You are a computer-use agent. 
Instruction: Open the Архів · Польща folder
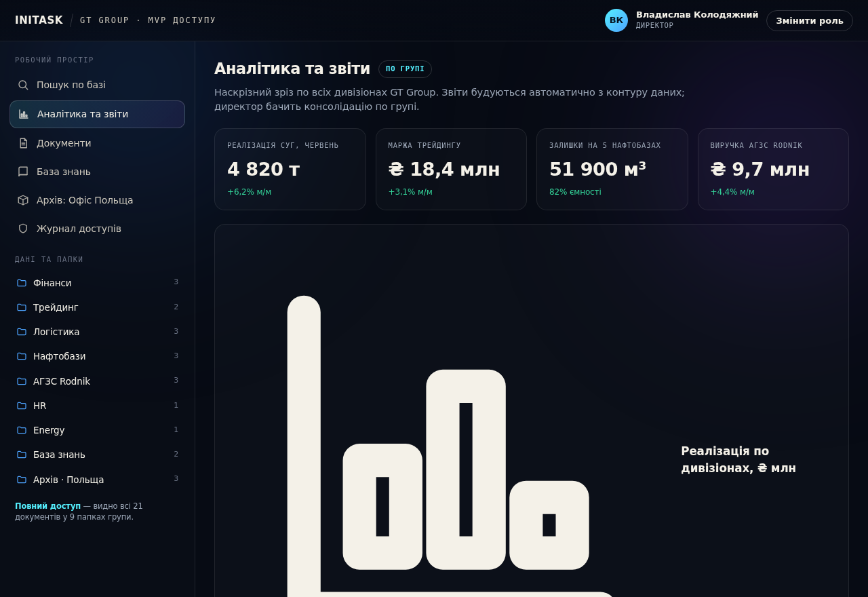[97, 480]
